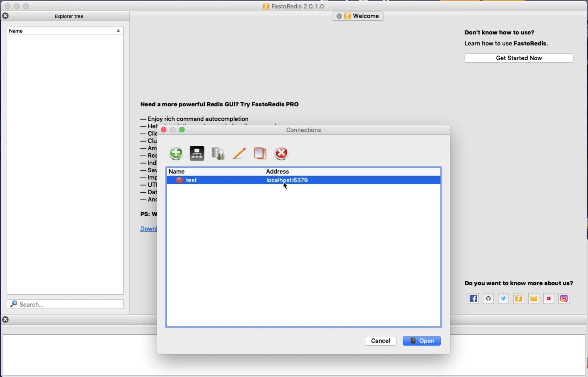Add a new connection with green plus icon
This screenshot has width=588, height=377.
(x=176, y=153)
